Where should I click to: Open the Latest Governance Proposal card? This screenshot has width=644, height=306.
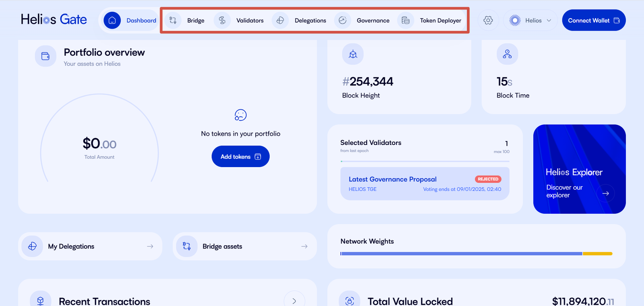[425, 184]
